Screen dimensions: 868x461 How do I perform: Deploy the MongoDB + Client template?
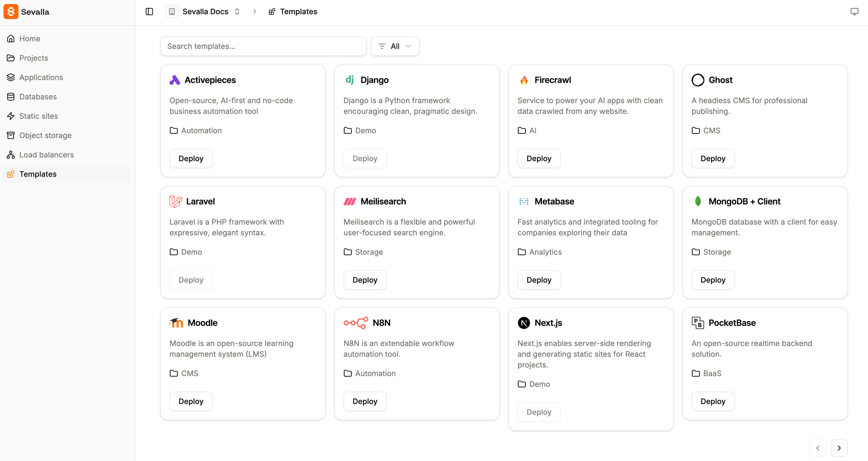coord(713,280)
